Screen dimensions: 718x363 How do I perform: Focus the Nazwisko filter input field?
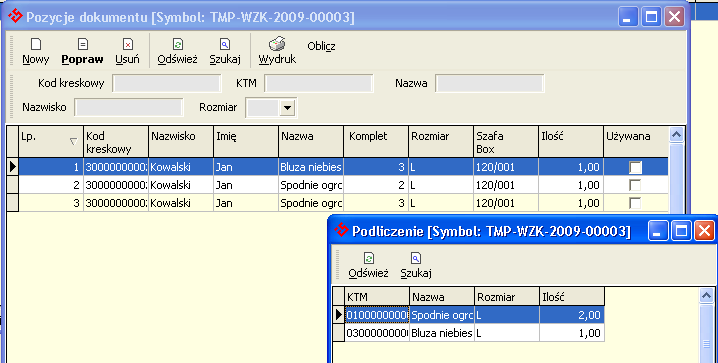[x=129, y=108]
